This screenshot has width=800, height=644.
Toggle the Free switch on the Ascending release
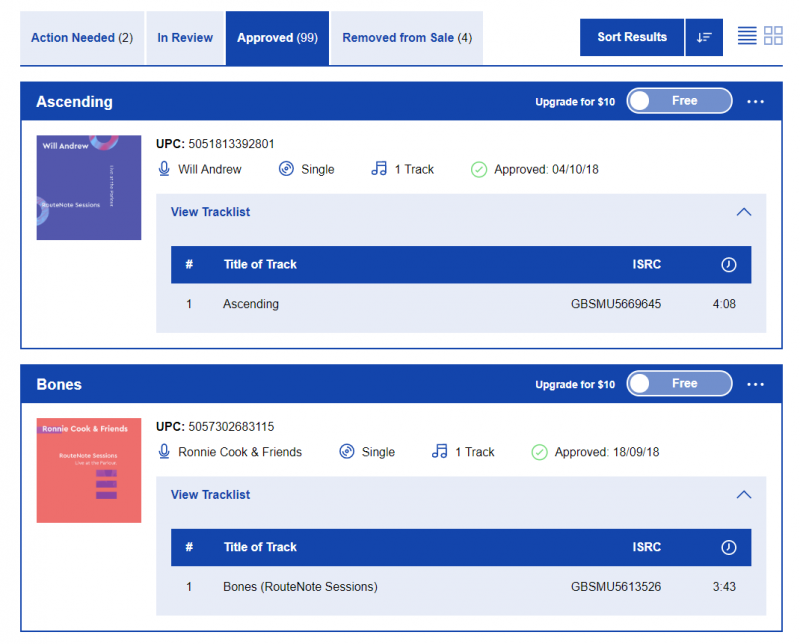[679, 101]
